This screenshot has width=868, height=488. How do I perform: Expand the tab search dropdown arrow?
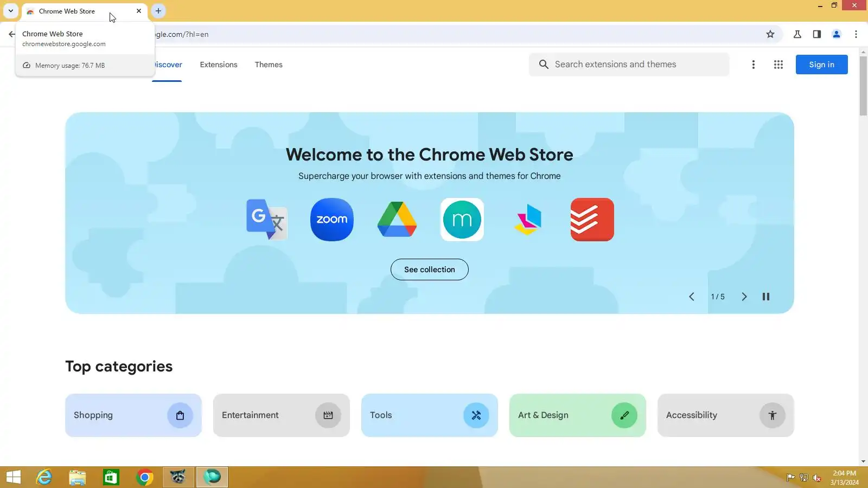click(11, 11)
